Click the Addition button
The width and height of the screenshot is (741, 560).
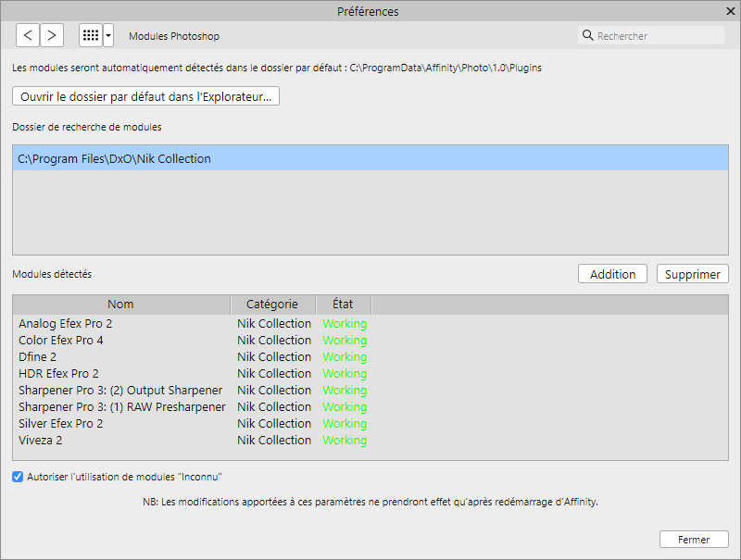[x=612, y=274]
